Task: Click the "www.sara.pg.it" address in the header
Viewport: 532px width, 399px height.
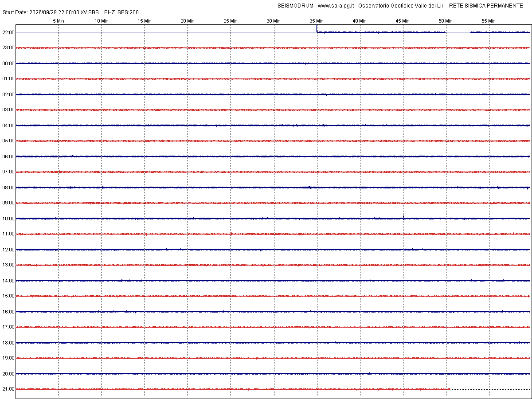Action: coord(336,5)
